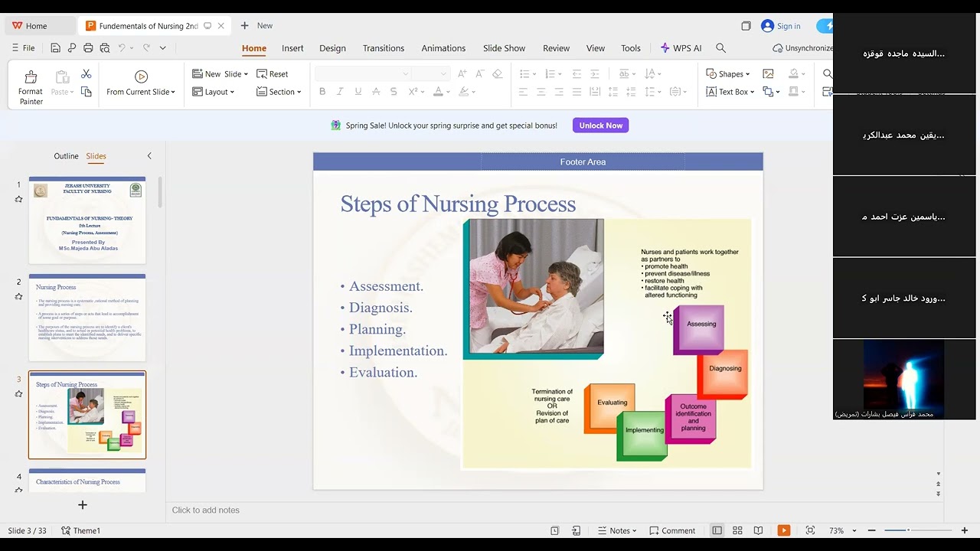Add a new slide with plus icon
980x551 pixels.
pos(83,504)
